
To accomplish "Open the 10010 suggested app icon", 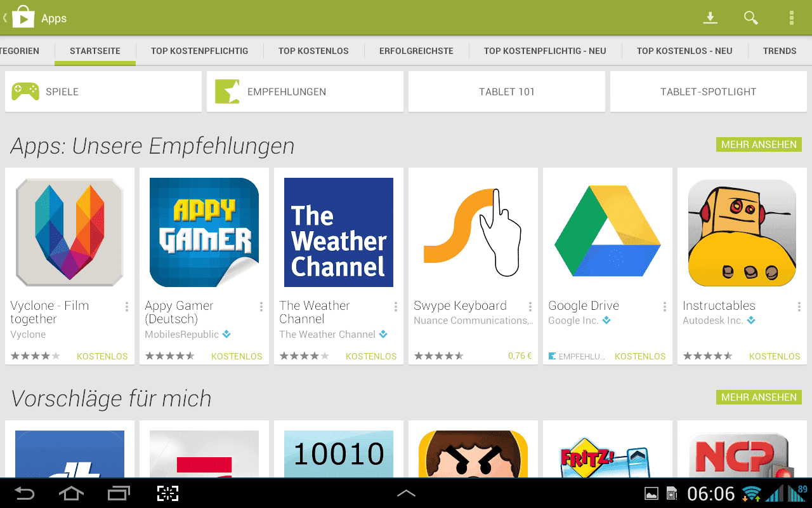I will (339, 454).
